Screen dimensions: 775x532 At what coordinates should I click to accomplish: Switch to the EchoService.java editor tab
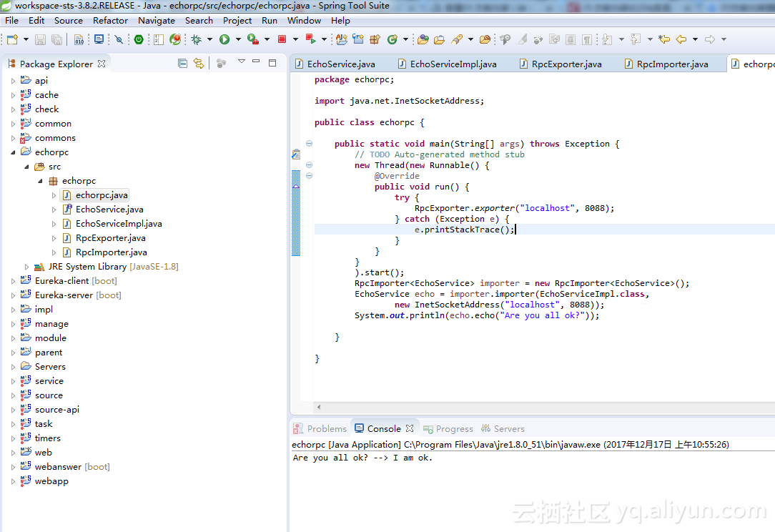pyautogui.click(x=335, y=64)
